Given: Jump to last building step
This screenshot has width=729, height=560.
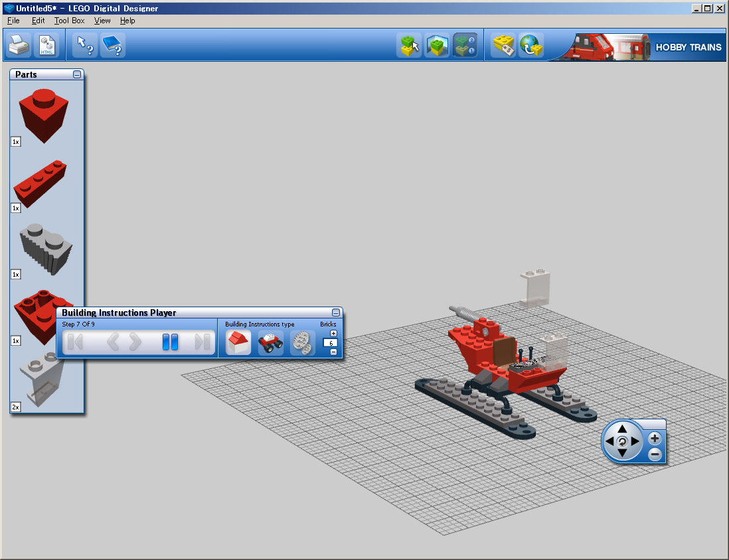Looking at the screenshot, I should (202, 342).
